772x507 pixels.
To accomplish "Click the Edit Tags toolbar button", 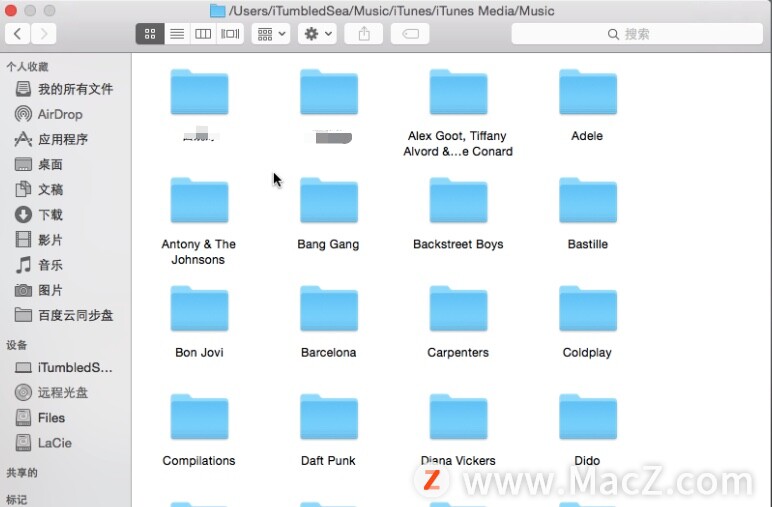I will tap(410, 33).
